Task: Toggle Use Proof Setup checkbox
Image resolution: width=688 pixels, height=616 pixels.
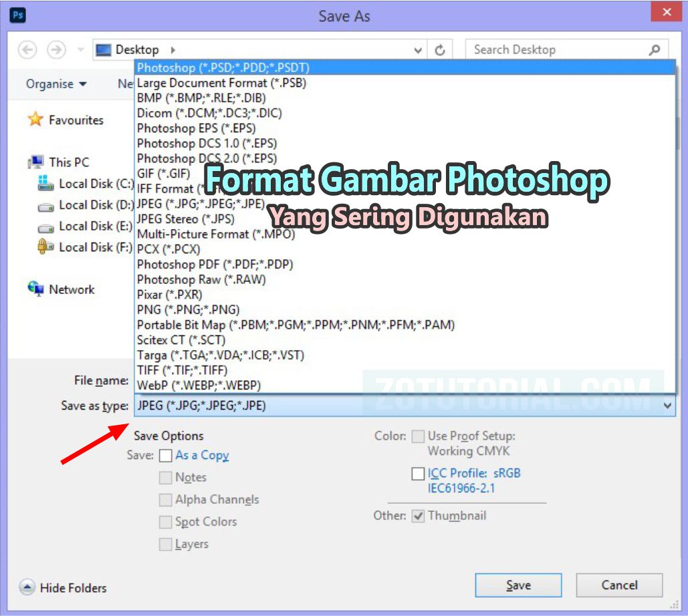Action: coord(418,436)
